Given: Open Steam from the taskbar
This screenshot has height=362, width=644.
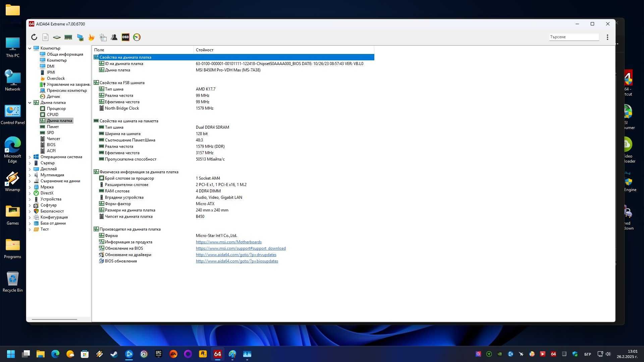Looking at the screenshot, I should tap(114, 354).
